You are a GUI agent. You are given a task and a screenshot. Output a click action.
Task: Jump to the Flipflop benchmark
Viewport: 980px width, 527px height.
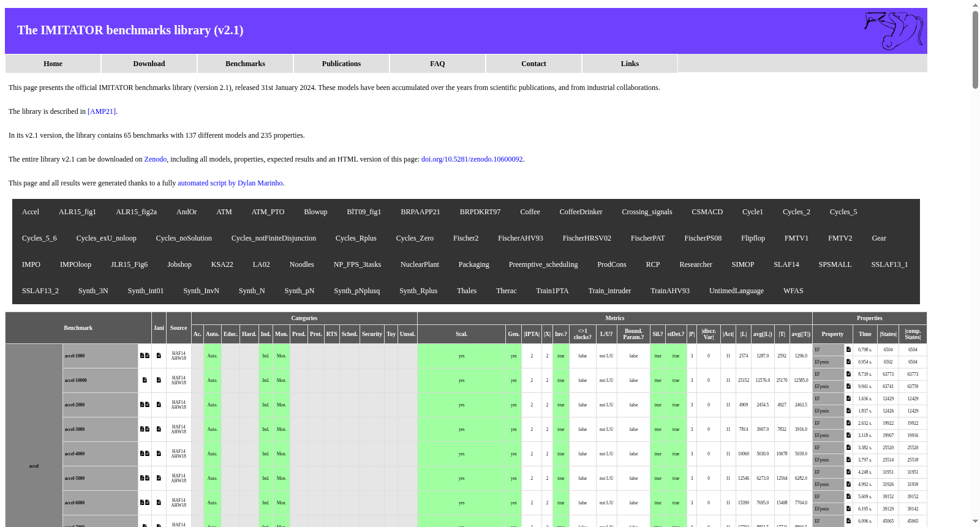click(753, 238)
